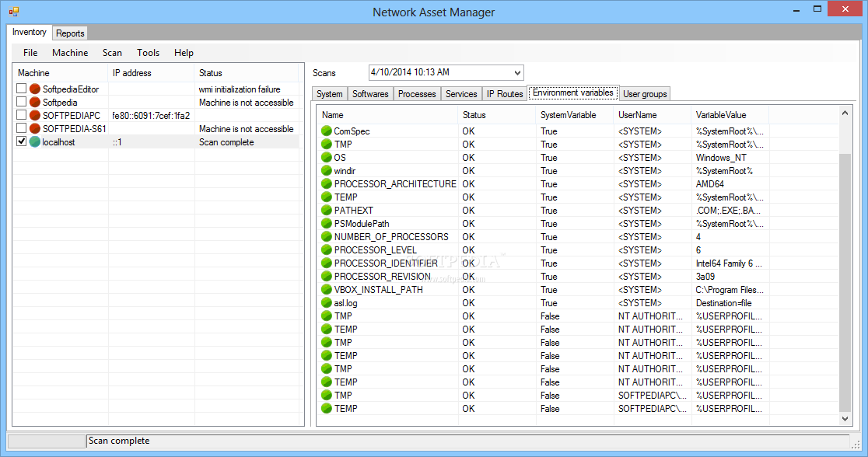Select the AMD64 value cell
Image resolution: width=868 pixels, height=457 pixels.
[x=709, y=184]
